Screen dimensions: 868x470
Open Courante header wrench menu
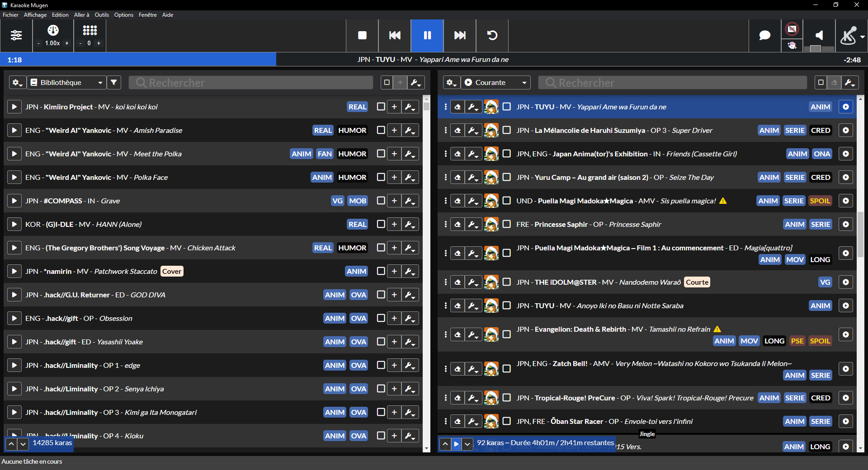coord(850,83)
